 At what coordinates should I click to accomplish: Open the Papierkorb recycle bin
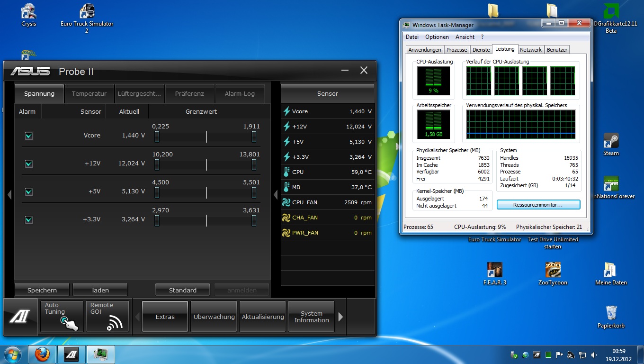click(611, 317)
